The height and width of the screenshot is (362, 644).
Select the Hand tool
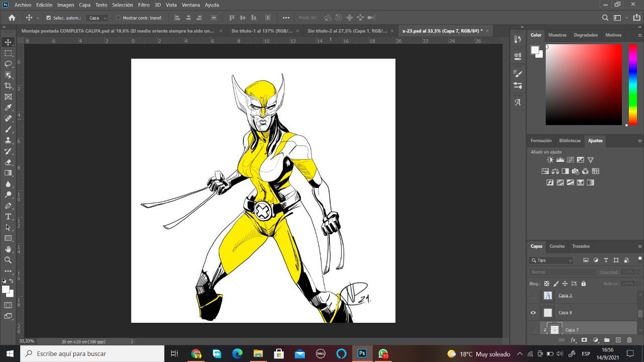coord(8,249)
